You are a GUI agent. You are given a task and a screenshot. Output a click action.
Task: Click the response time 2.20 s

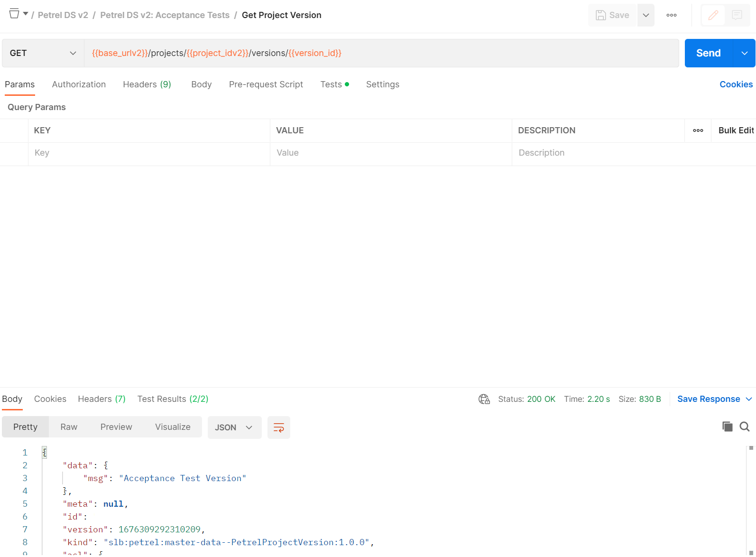(599, 399)
